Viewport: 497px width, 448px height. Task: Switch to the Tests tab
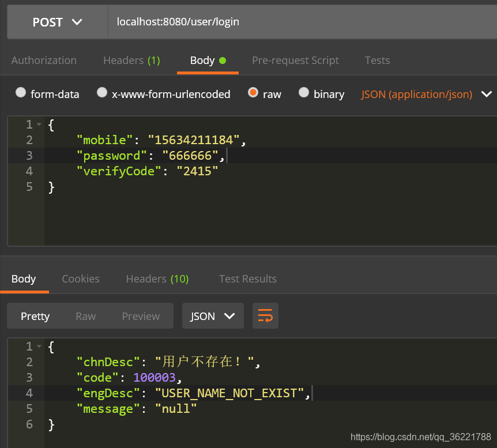coord(377,60)
